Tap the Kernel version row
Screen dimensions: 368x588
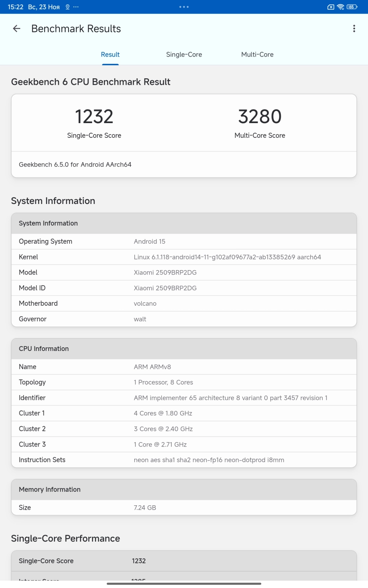tap(184, 257)
